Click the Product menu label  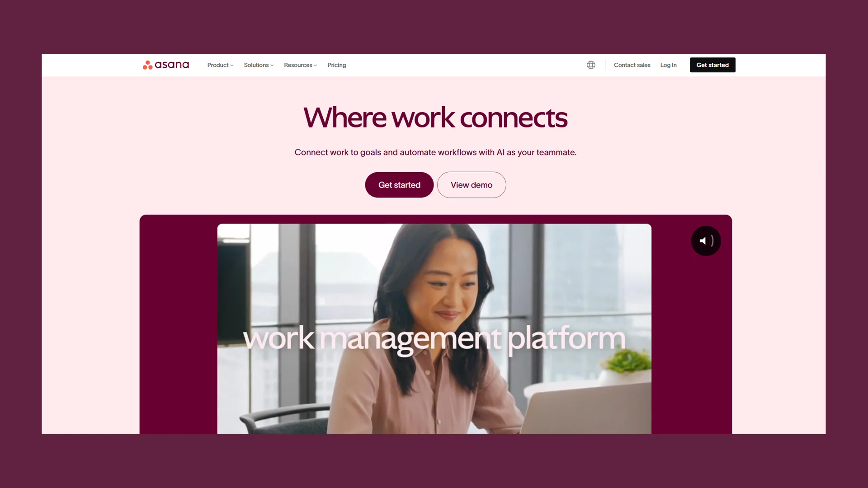tap(218, 65)
